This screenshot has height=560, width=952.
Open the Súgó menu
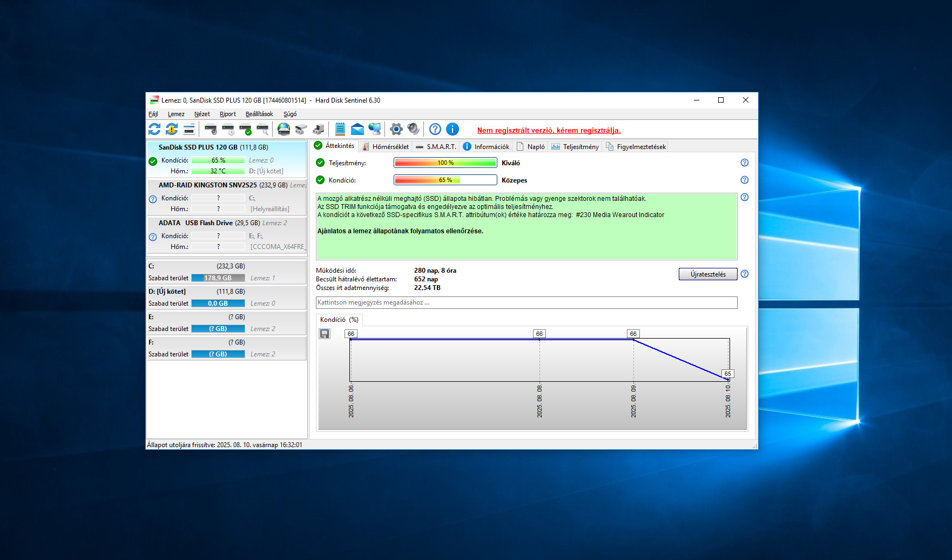tap(290, 114)
